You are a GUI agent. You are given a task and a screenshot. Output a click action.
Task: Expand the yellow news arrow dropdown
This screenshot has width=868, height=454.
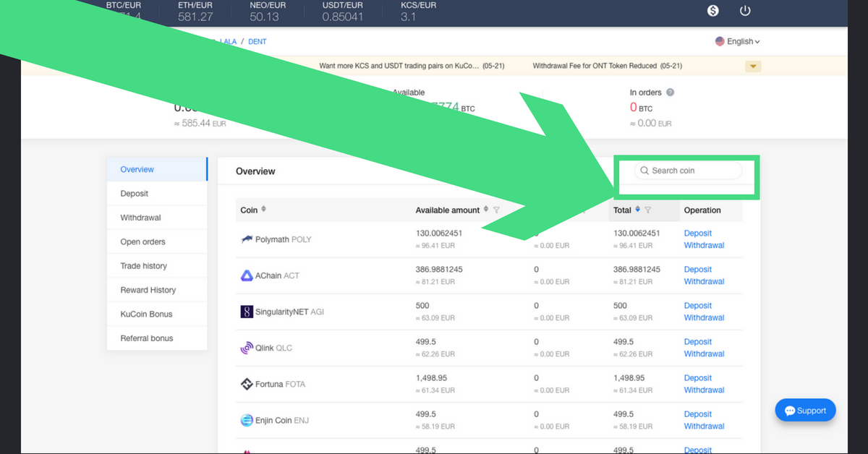[753, 67]
